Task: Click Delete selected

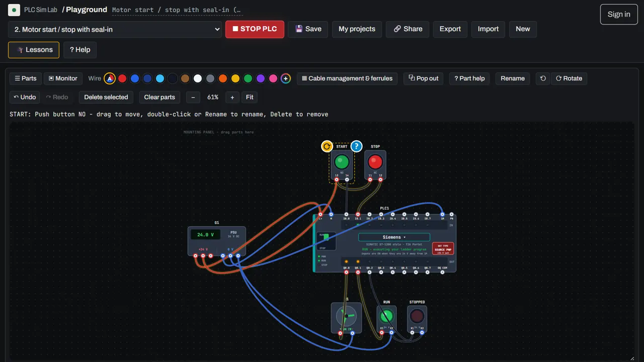Action: click(x=106, y=97)
